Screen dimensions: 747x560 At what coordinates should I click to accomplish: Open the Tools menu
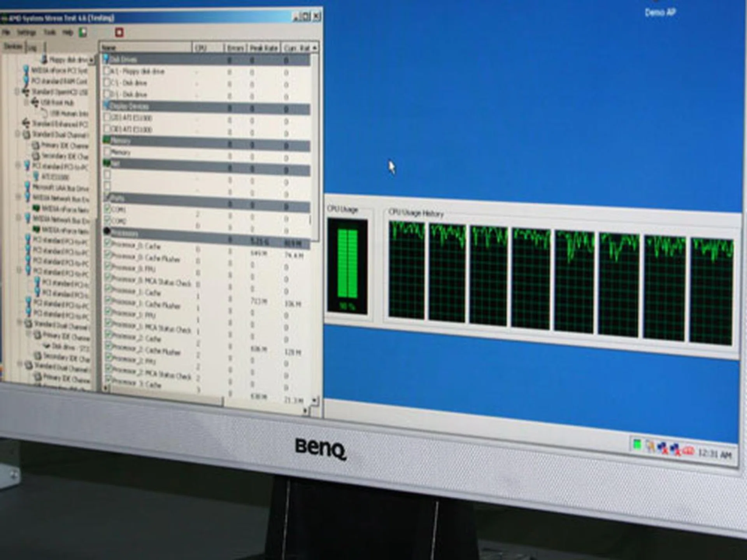(49, 32)
